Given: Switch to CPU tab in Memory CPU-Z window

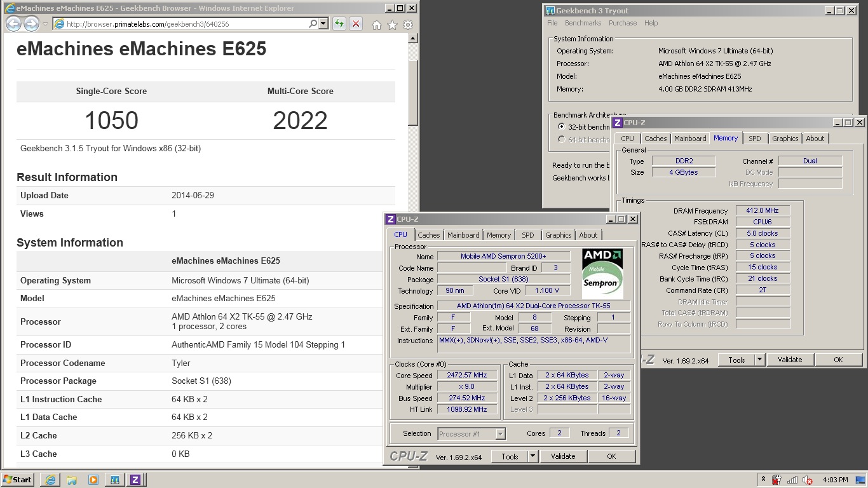Looking at the screenshot, I should tap(627, 139).
